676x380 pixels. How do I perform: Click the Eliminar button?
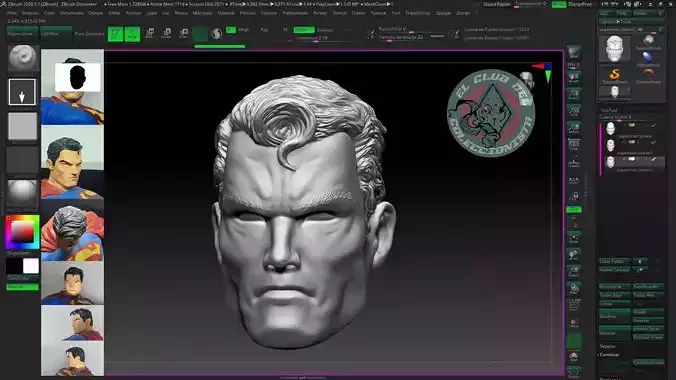pos(614,333)
